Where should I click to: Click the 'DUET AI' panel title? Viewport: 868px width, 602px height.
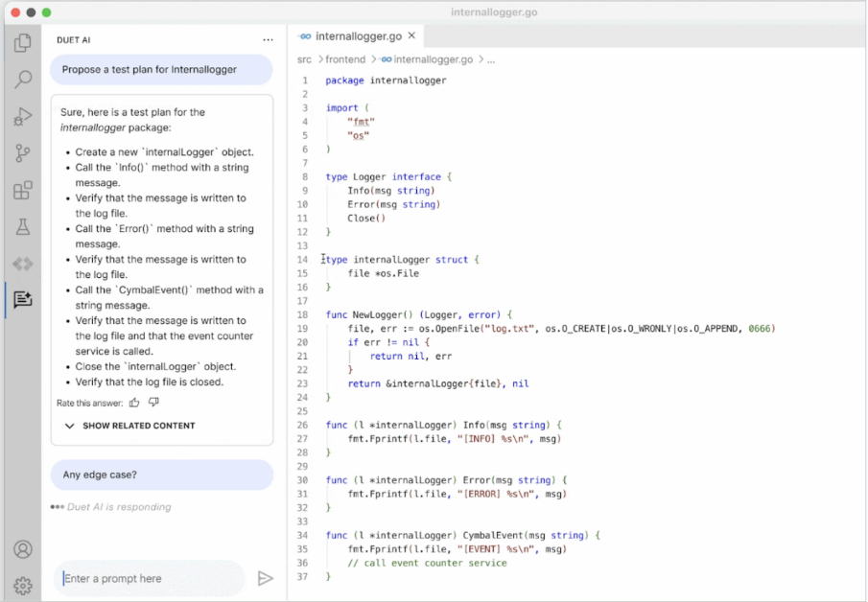(74, 40)
